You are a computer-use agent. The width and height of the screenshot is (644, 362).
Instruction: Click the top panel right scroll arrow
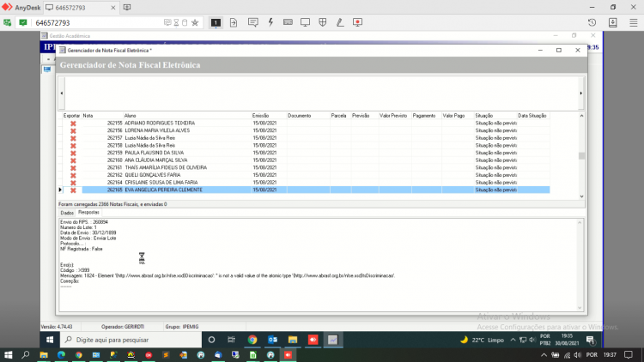[x=580, y=94]
